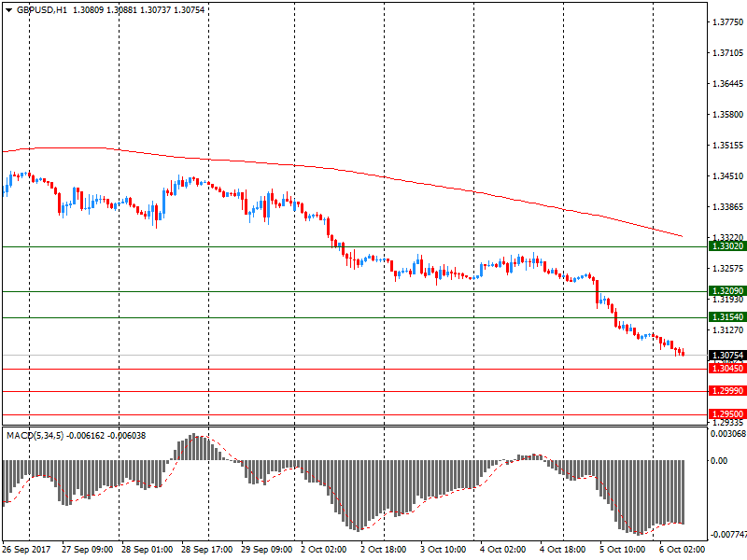Select the green 1.33020 resistance level label

(x=727, y=246)
